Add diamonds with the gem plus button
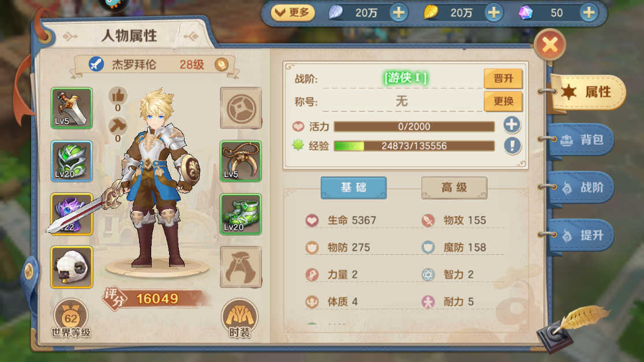This screenshot has height=362, width=644. (589, 13)
